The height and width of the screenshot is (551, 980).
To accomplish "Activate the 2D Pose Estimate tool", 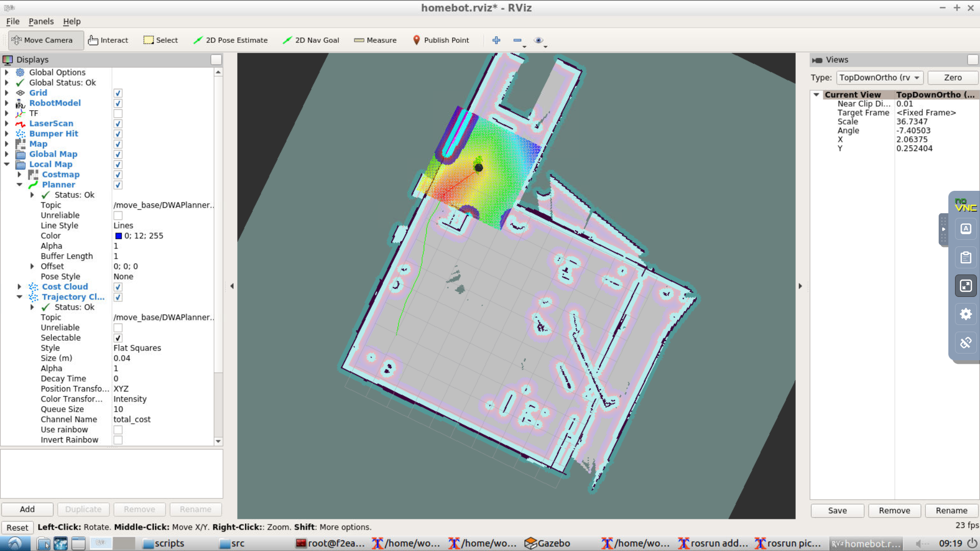I will (230, 40).
